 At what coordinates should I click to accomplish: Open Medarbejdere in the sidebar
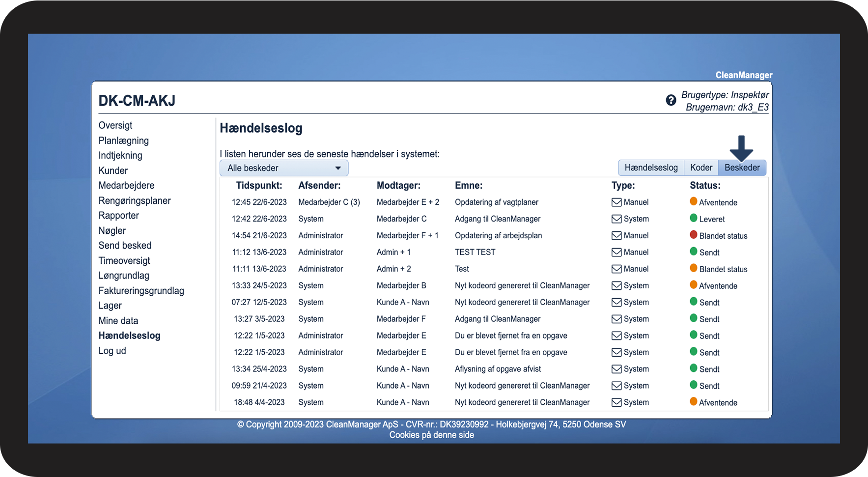tap(126, 185)
